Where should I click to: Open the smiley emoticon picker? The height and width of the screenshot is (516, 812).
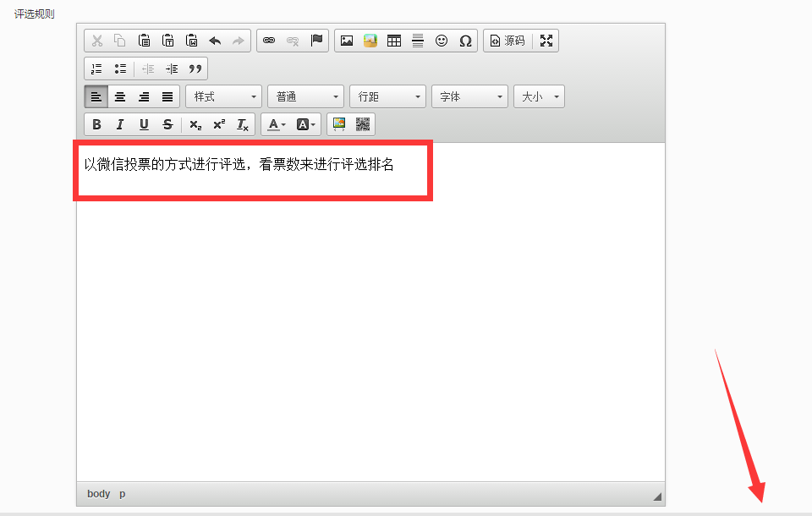(442, 41)
